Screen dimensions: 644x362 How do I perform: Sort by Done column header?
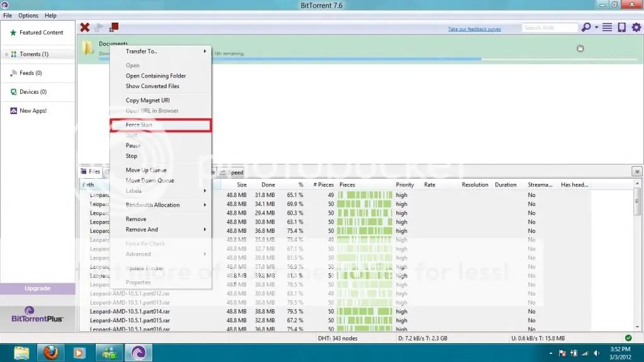coord(268,185)
